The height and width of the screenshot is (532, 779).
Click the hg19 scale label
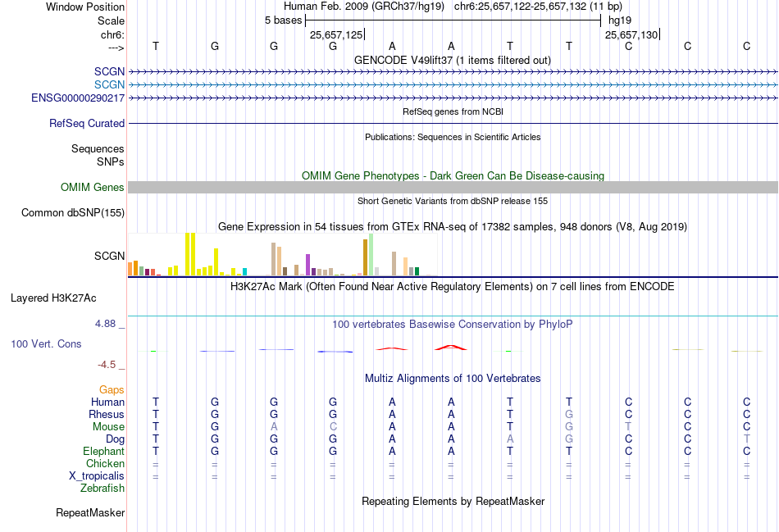tap(620, 20)
